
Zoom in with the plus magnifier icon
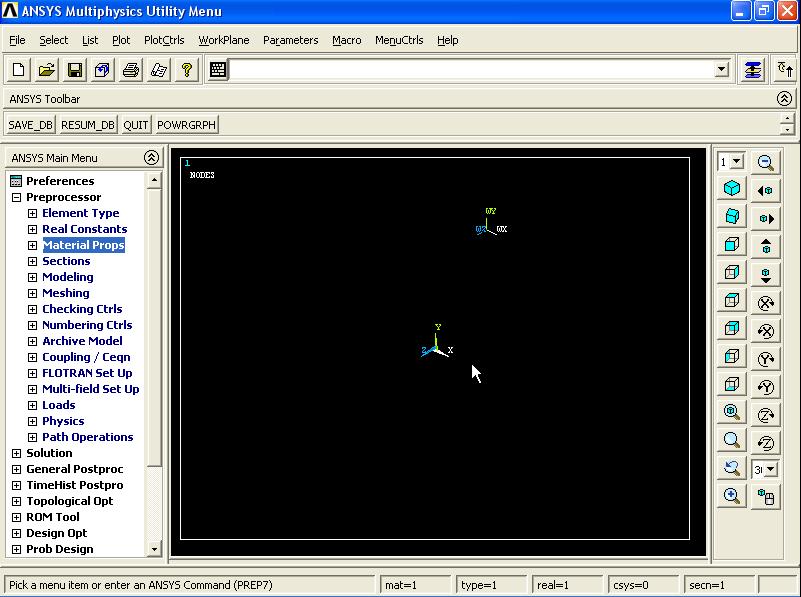(x=732, y=495)
